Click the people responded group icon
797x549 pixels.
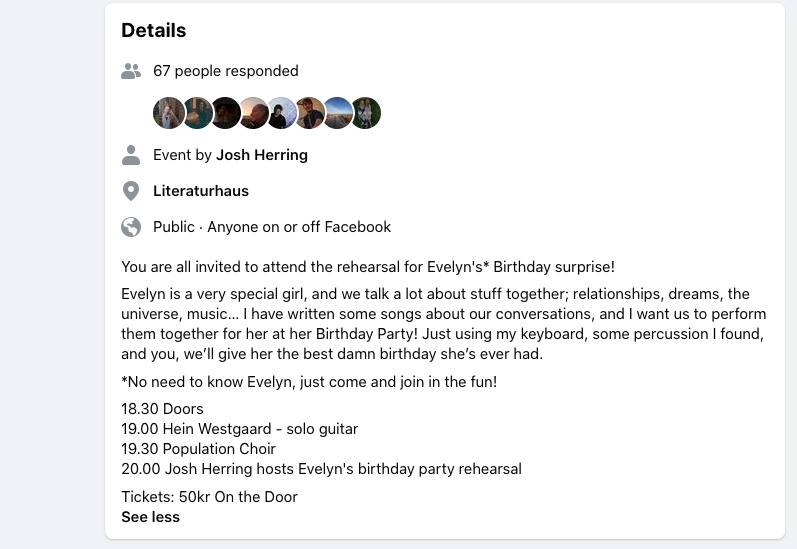[x=131, y=71]
